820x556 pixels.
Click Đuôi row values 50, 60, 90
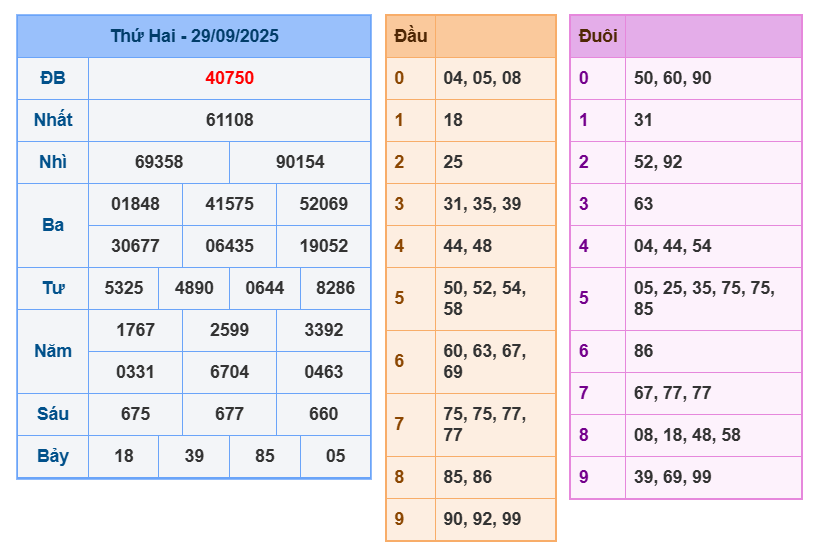[672, 78]
